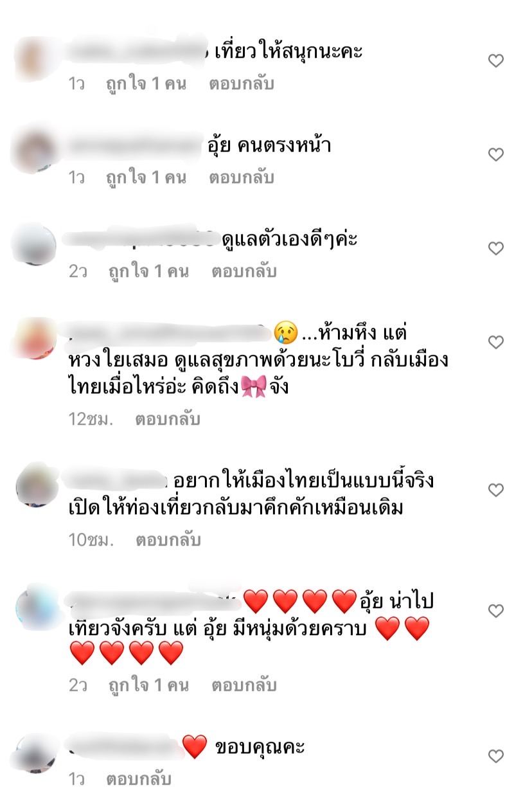Open "ถูกใจ 1 คน" under "อุ้ย คนตรงหน้า"
The image size is (532, 808).
pos(146,177)
